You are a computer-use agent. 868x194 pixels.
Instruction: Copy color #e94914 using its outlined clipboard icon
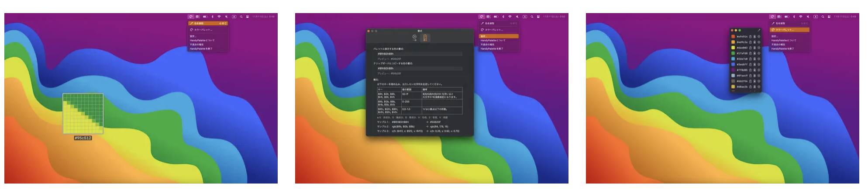(x=750, y=37)
